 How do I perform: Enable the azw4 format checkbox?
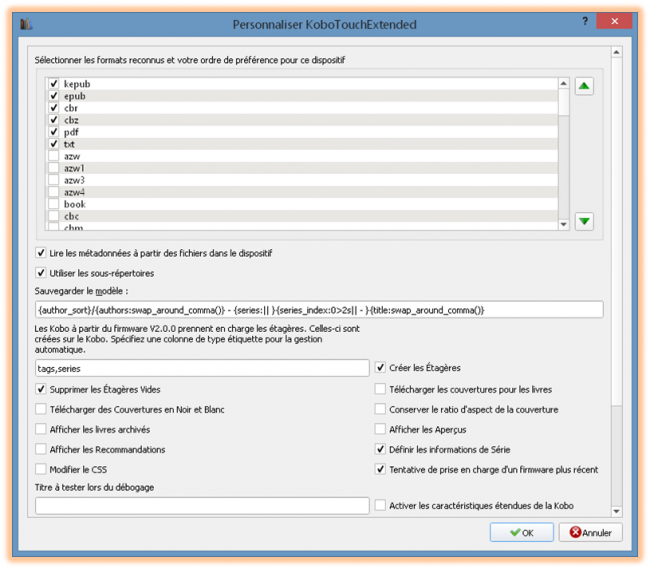coord(53,192)
